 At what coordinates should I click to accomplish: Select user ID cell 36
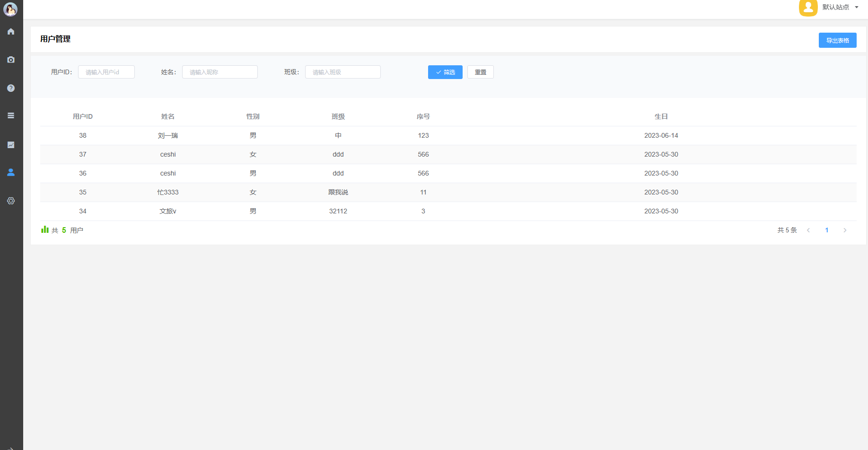pos(83,173)
